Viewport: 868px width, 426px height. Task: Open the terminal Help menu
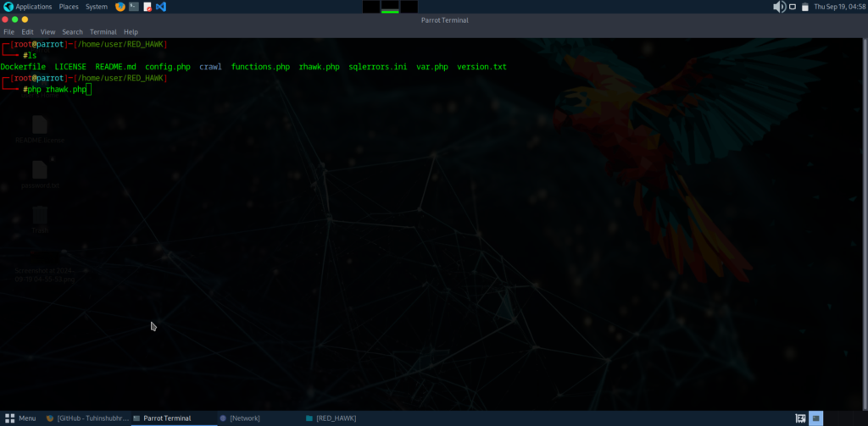pos(131,32)
